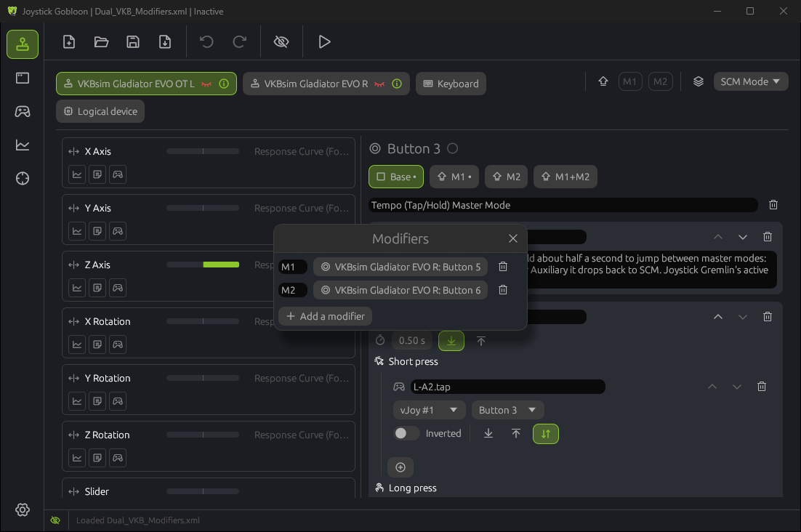This screenshot has height=532, width=801.
Task: Switch to the M1+M2 layer tab
Action: pos(565,177)
